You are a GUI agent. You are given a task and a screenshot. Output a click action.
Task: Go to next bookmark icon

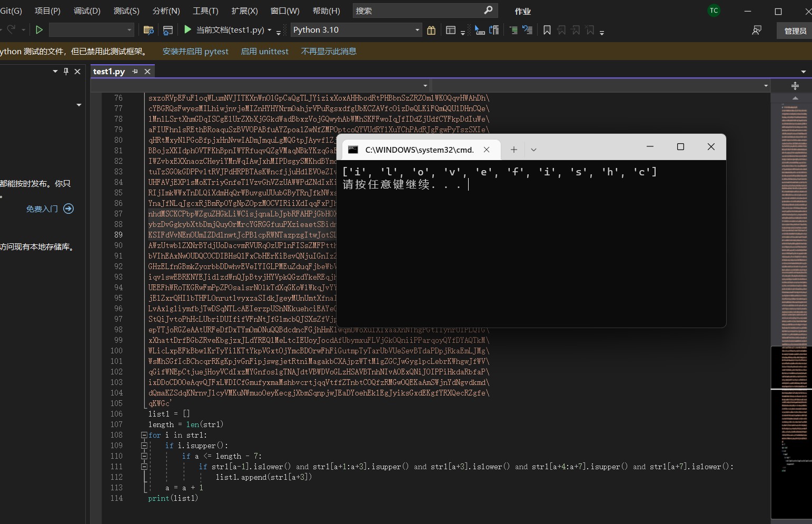[576, 30]
